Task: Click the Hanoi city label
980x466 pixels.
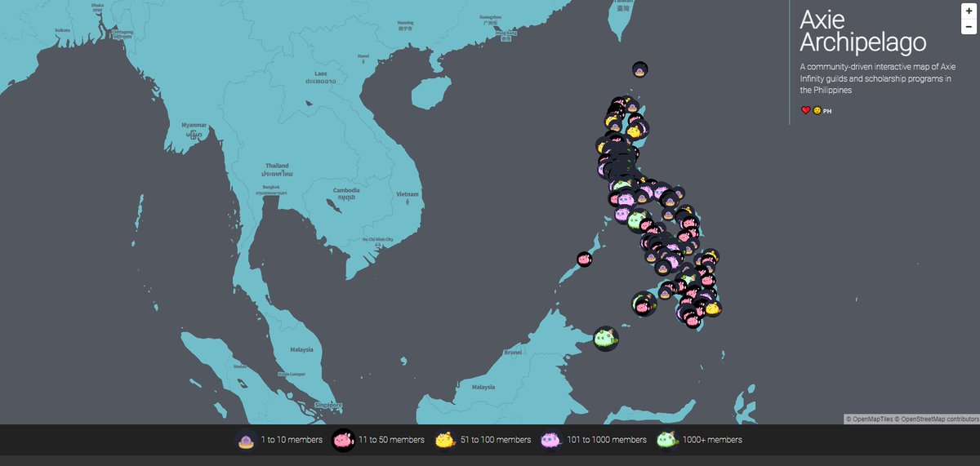Action: [363, 58]
